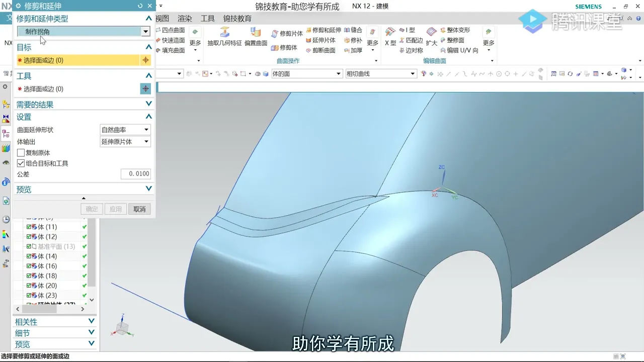Click the 公差 tolerance value field

pyautogui.click(x=135, y=174)
